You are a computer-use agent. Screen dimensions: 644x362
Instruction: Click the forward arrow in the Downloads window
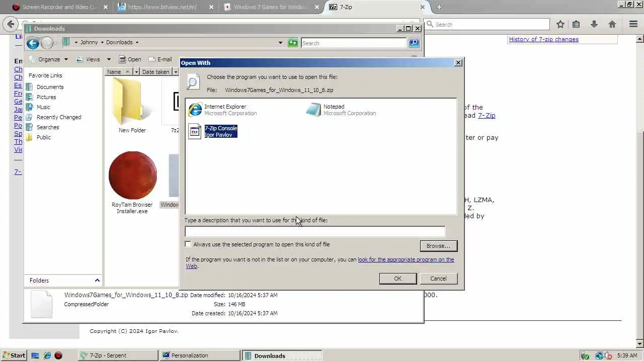46,43
